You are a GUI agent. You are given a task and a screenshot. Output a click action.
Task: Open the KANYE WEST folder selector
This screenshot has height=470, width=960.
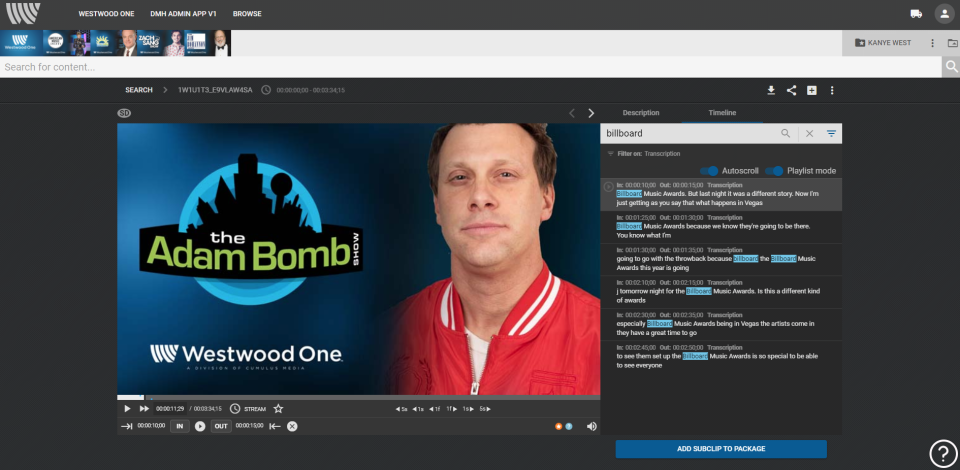click(x=883, y=43)
